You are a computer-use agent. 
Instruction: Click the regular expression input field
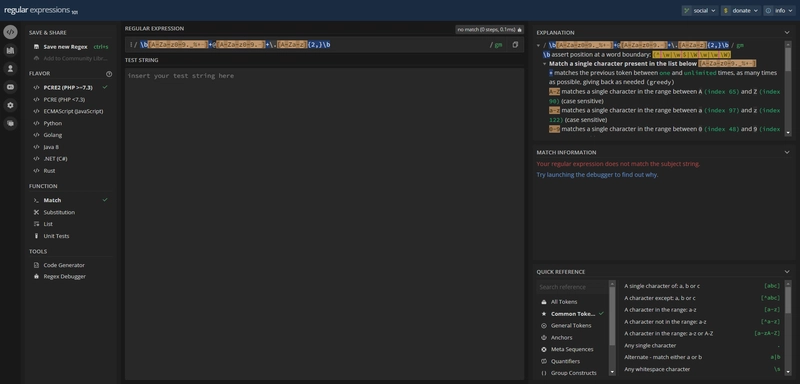311,45
